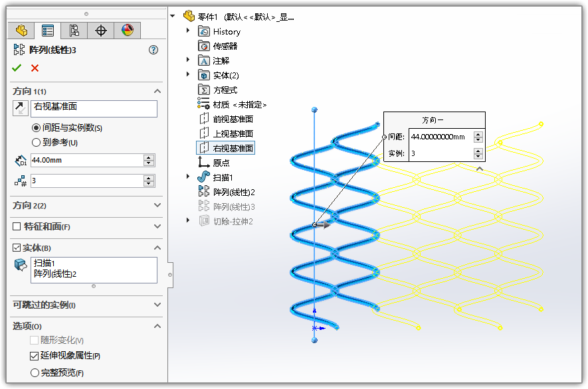Enable the 特征和面 checkbox
The height and width of the screenshot is (389, 588).
pyautogui.click(x=17, y=226)
